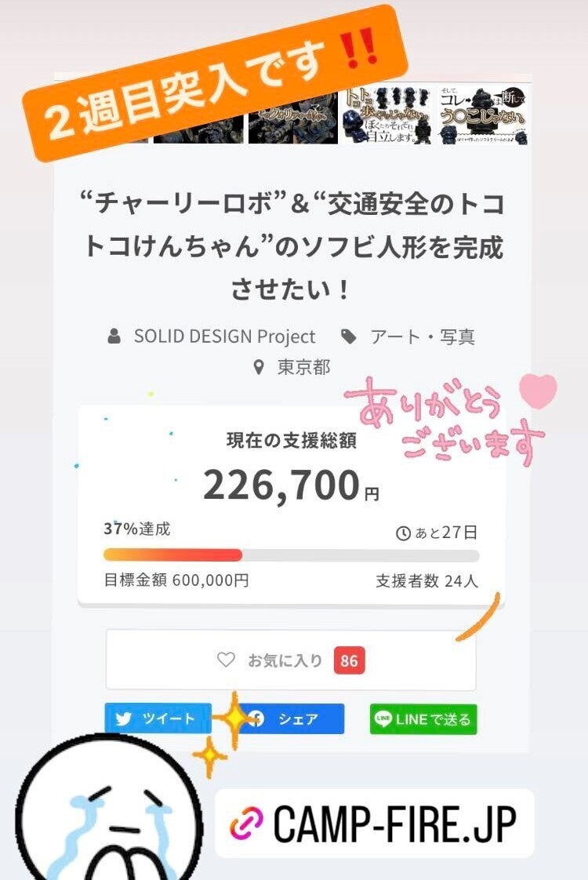Click the tag icon beside アート・写真
The height and width of the screenshot is (880, 588).
coord(349,336)
